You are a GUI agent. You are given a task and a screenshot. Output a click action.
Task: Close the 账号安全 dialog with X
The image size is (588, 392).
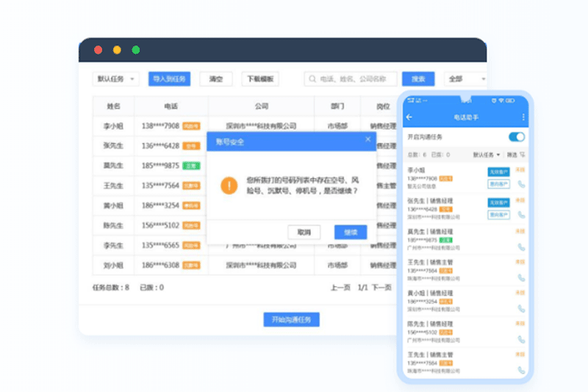point(368,139)
